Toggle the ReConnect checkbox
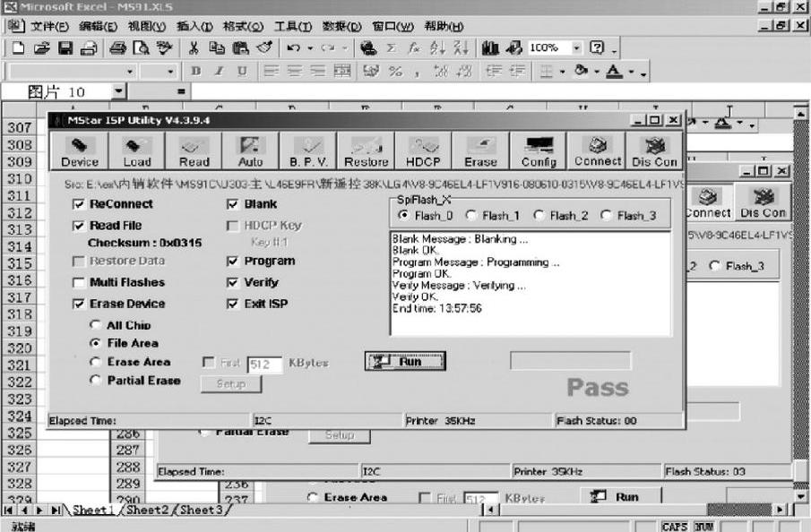This screenshot has height=532, width=811. 79,204
